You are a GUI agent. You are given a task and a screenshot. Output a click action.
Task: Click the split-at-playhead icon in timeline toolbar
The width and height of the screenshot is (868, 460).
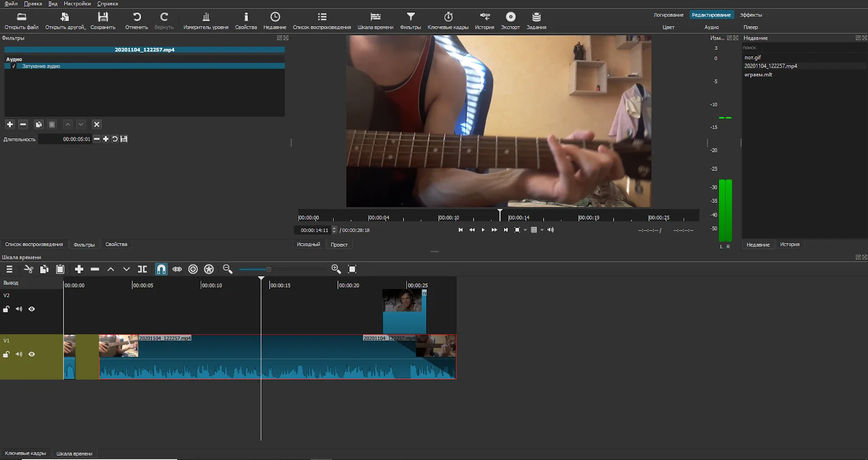click(142, 269)
